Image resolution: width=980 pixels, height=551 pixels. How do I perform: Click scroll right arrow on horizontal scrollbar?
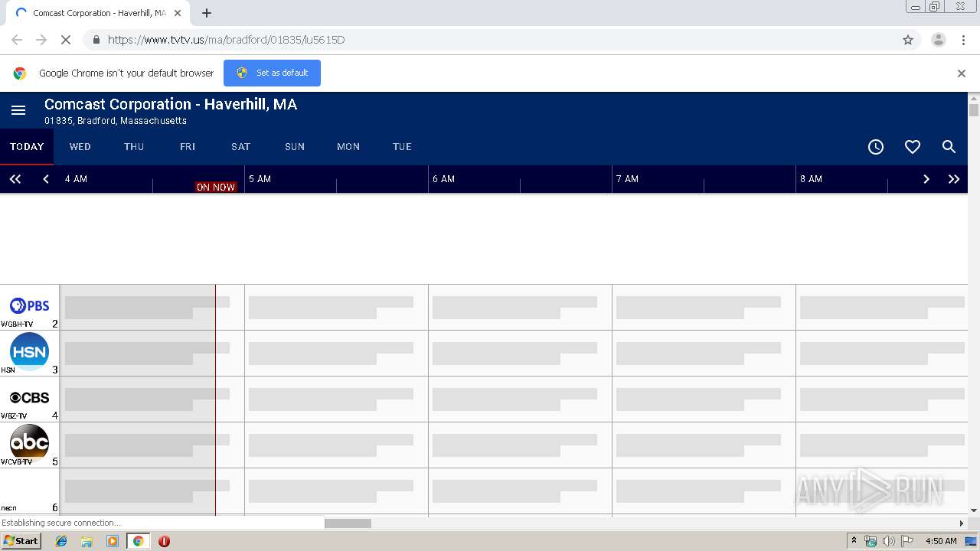962,523
